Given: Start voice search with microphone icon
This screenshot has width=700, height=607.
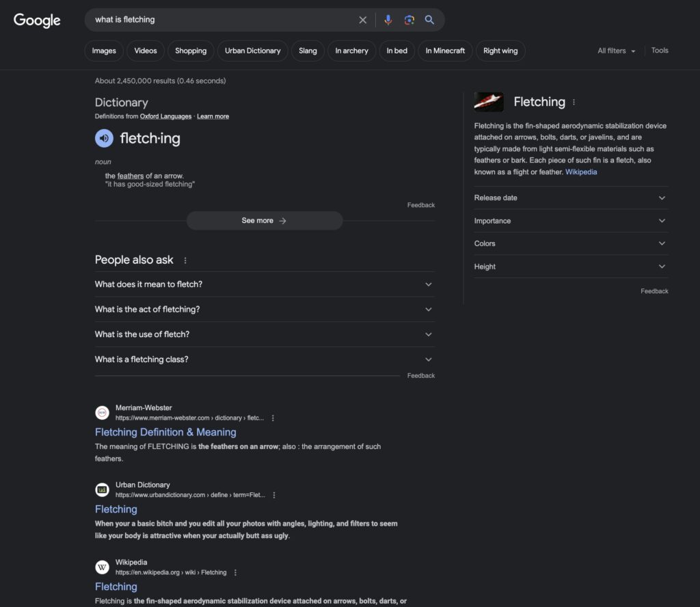Looking at the screenshot, I should 388,20.
